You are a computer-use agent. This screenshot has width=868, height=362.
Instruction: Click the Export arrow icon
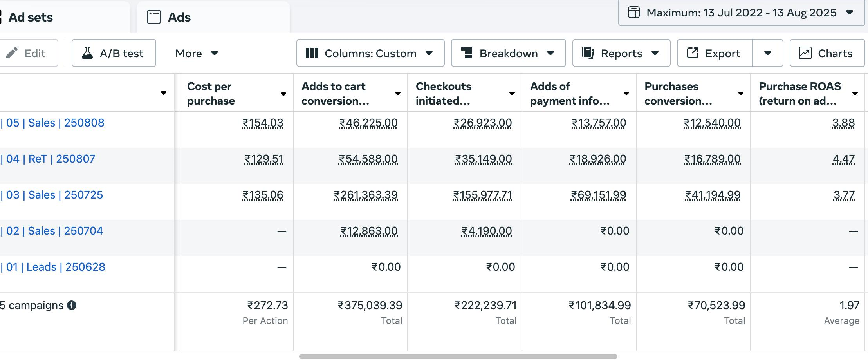click(693, 53)
